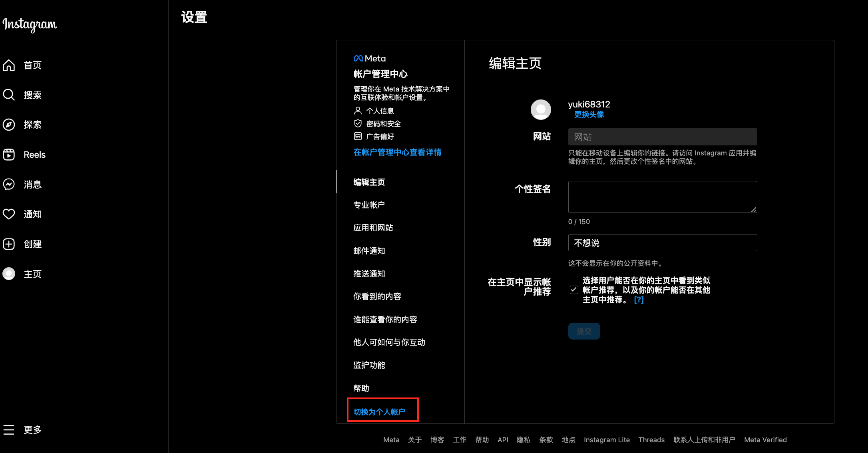The width and height of the screenshot is (868, 453).
Task: Click the 搜索 label in sidebar
Action: (x=33, y=95)
